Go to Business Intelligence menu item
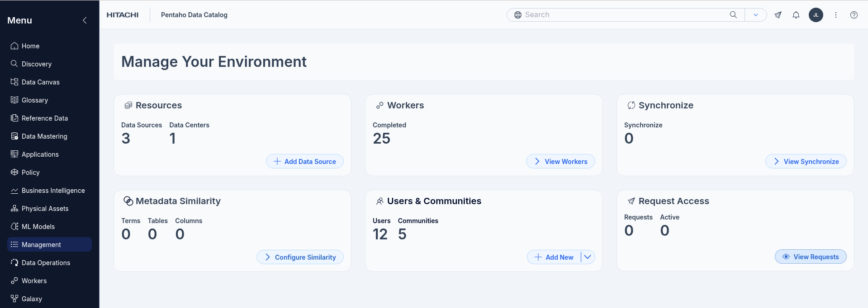 (53, 191)
